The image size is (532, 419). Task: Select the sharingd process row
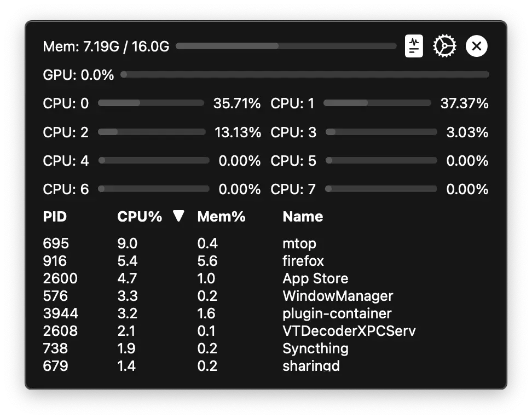click(311, 366)
